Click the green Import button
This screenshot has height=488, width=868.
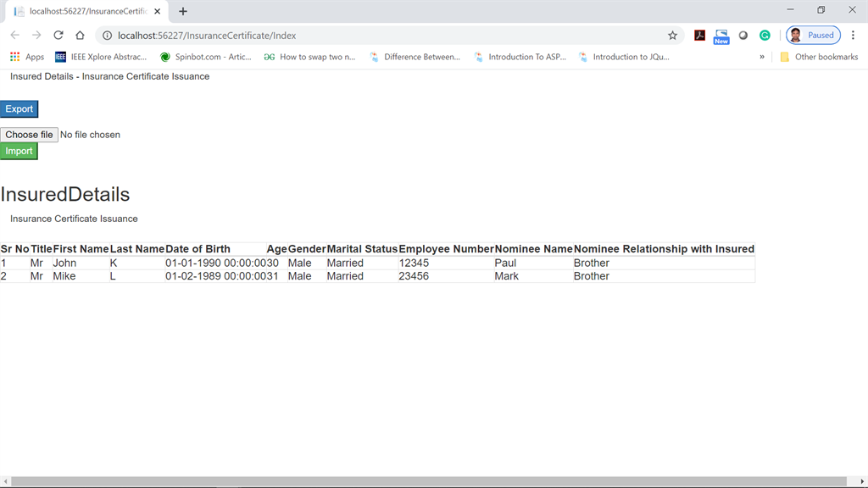[19, 150]
